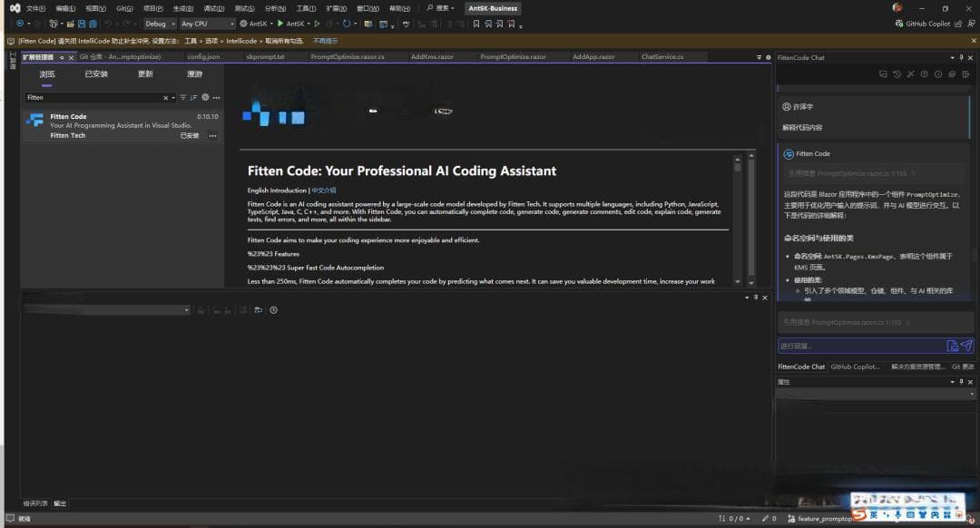Open GitHub Copilot button

(x=923, y=24)
